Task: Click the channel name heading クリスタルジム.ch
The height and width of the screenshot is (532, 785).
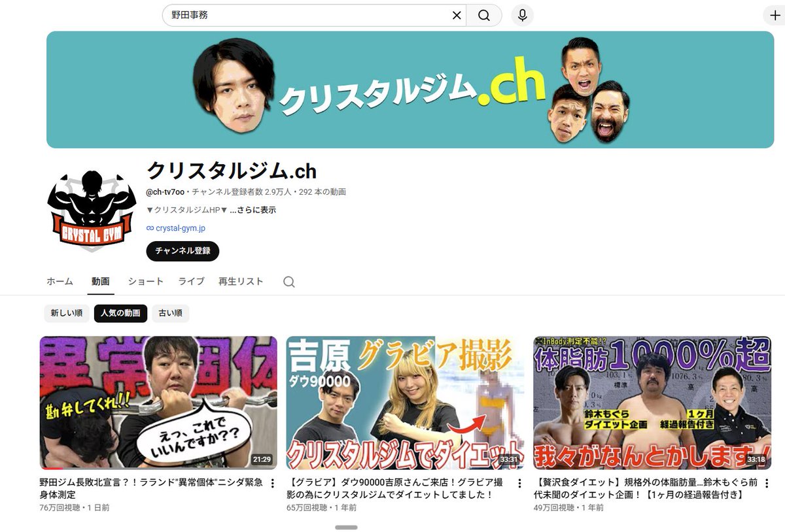Action: (x=232, y=171)
